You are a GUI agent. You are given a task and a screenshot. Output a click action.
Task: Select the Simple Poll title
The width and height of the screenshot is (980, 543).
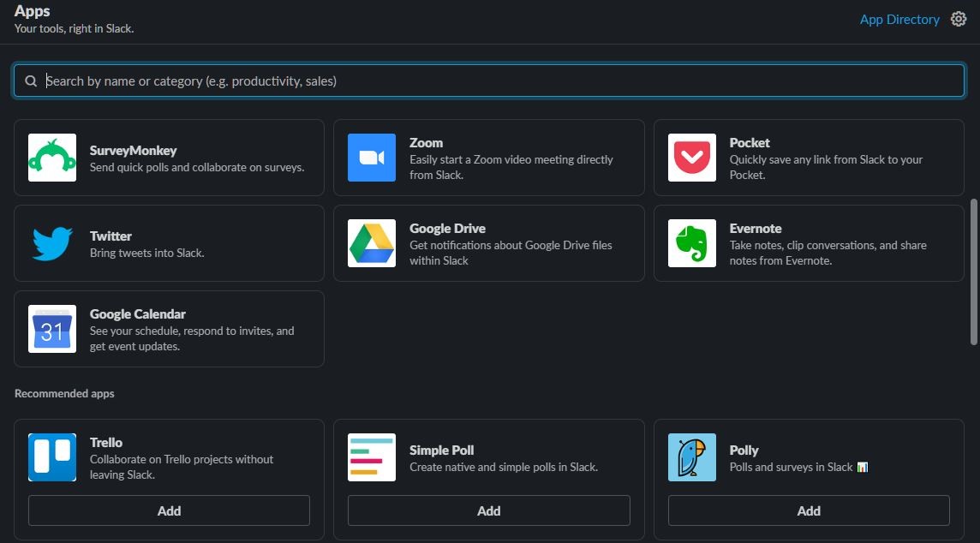pos(442,450)
